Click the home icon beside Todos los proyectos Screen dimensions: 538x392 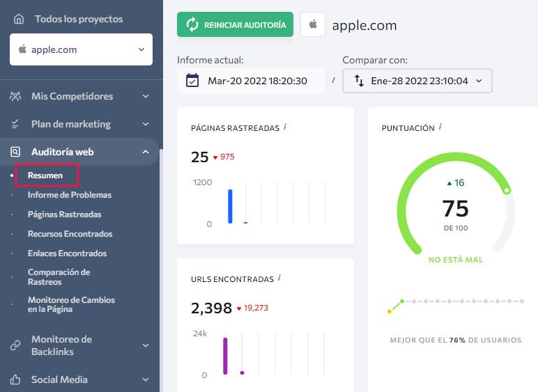point(19,19)
